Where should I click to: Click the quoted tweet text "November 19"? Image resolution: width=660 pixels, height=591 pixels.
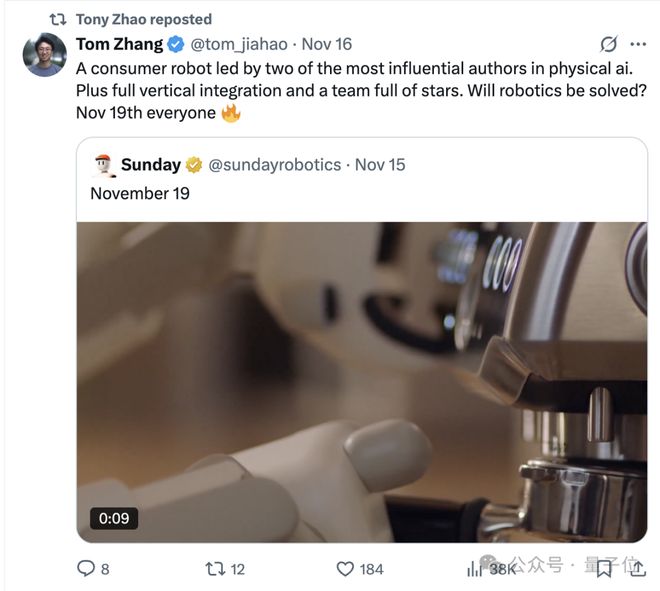click(139, 192)
